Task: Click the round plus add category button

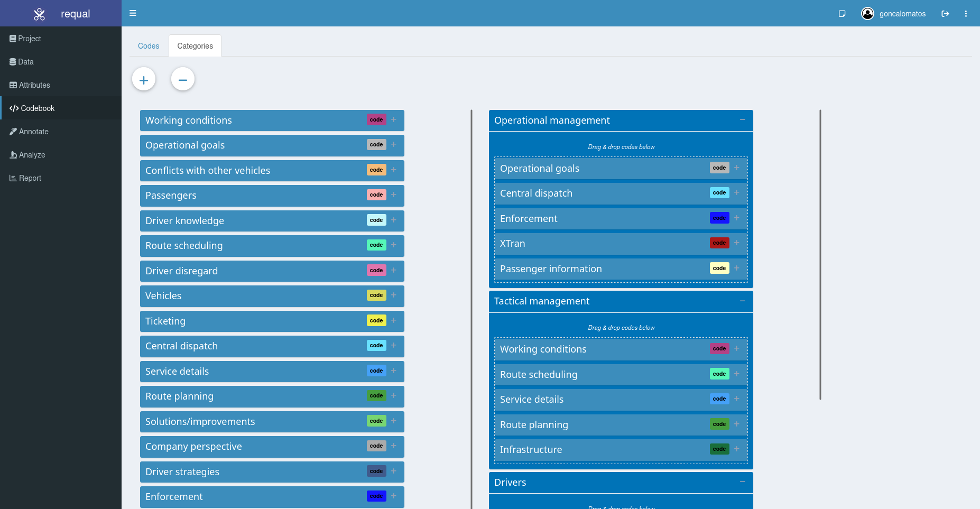Action: [144, 79]
